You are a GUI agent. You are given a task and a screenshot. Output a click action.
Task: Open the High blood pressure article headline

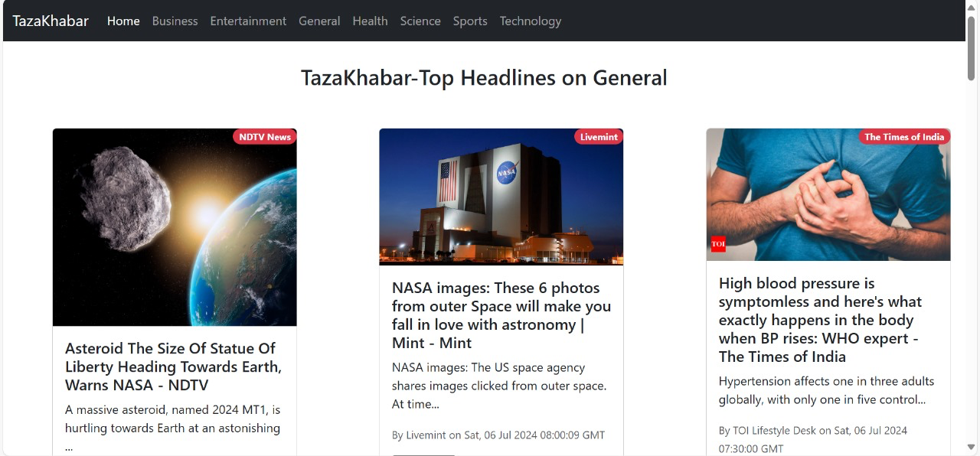(x=820, y=320)
